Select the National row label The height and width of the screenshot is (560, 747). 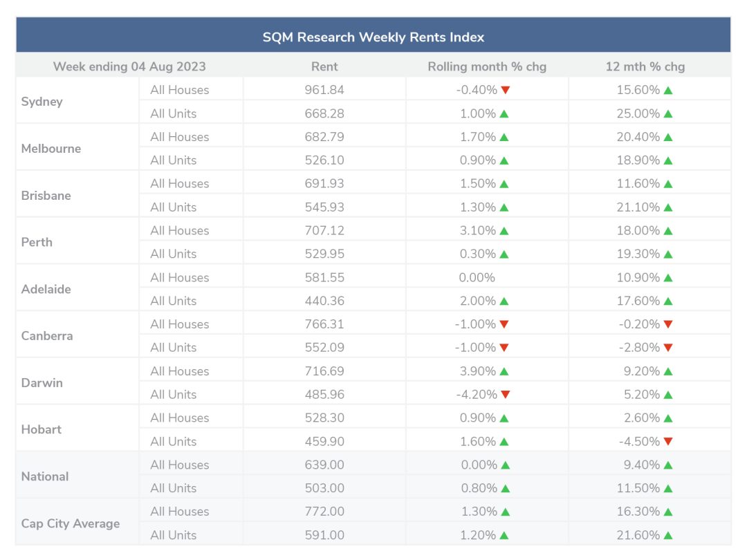pos(45,476)
